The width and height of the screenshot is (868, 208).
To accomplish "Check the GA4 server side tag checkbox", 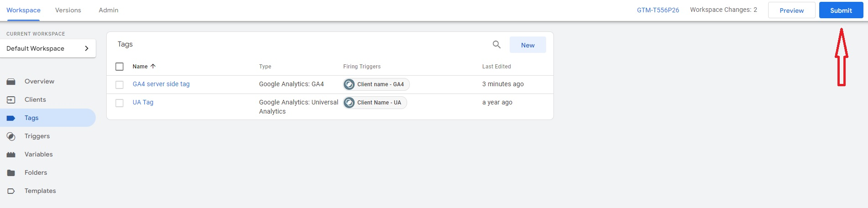I will click(119, 85).
